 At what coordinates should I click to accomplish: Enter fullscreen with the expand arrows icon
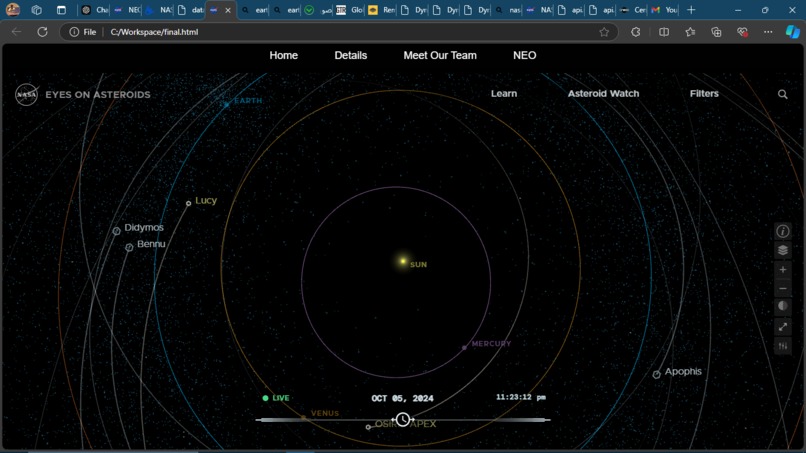coord(782,327)
